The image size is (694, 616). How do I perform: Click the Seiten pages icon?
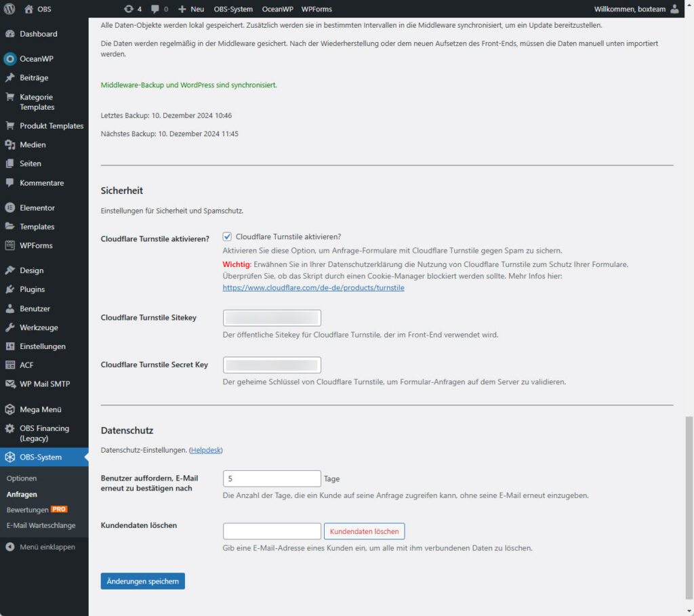point(9,164)
